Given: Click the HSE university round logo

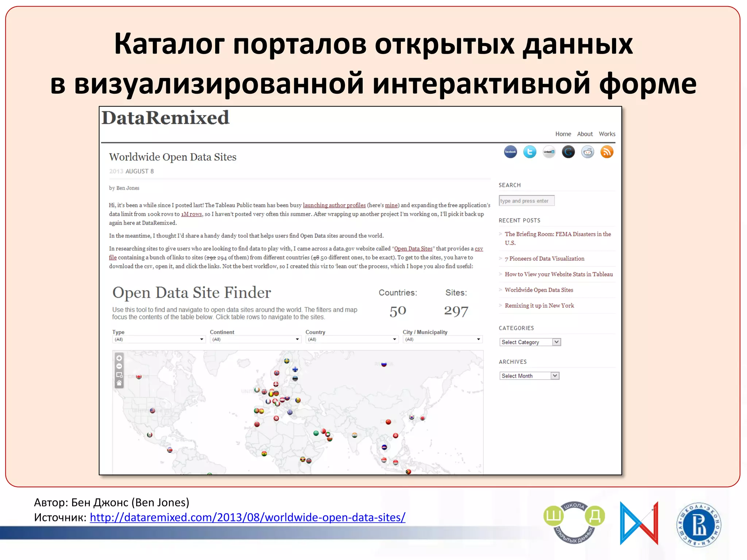Looking at the screenshot, I should pyautogui.click(x=699, y=525).
